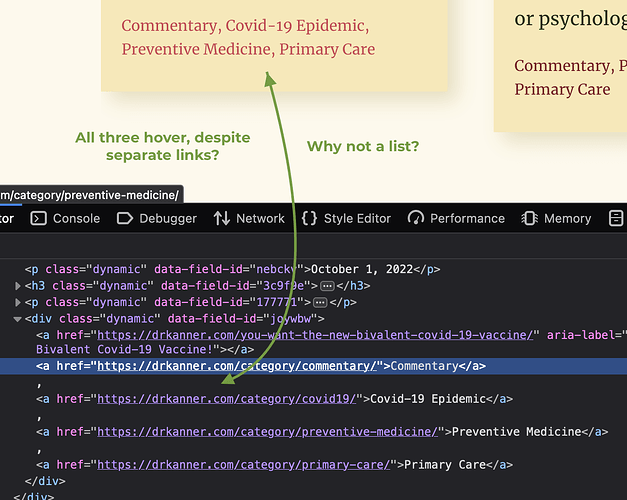Click the Primary Care link in the left card
The height and width of the screenshot is (500, 627).
point(327,49)
